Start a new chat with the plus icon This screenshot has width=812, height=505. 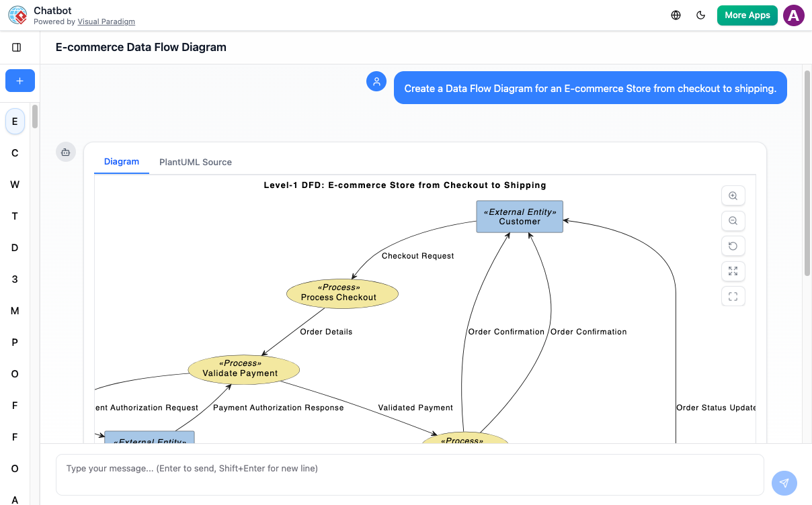(x=19, y=81)
